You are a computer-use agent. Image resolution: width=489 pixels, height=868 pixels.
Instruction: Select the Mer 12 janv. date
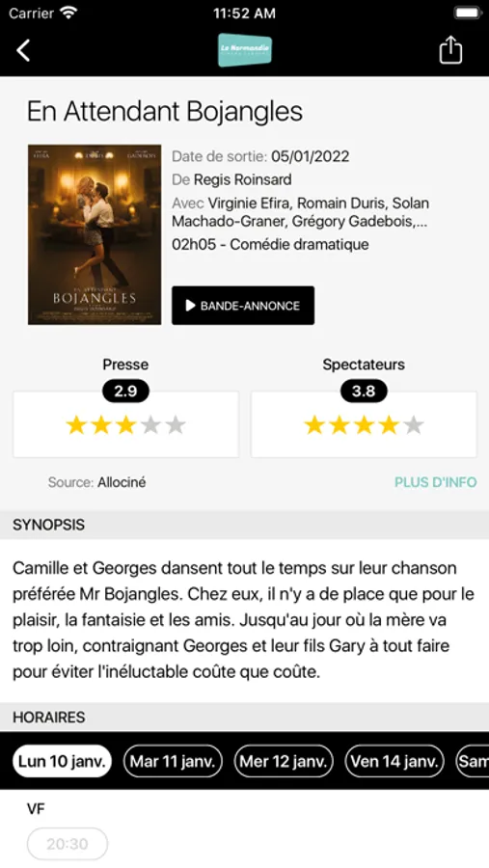click(x=284, y=761)
